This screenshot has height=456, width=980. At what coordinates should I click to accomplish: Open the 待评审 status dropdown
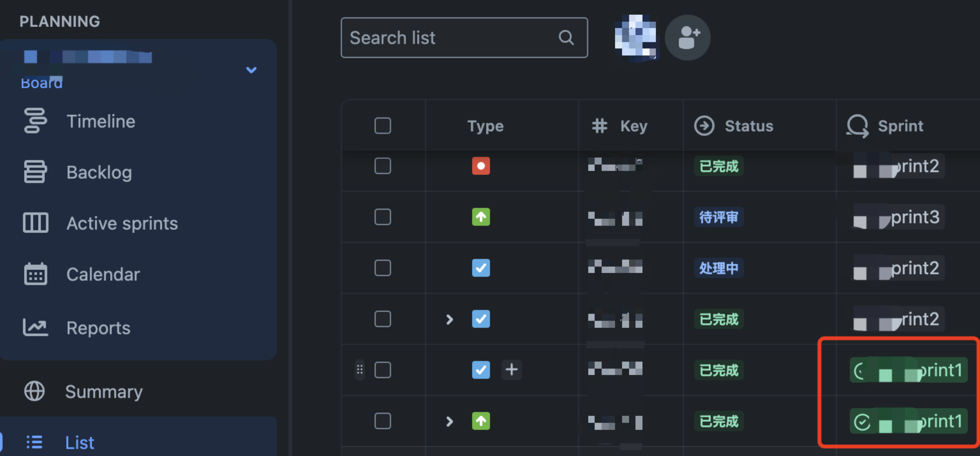[719, 217]
